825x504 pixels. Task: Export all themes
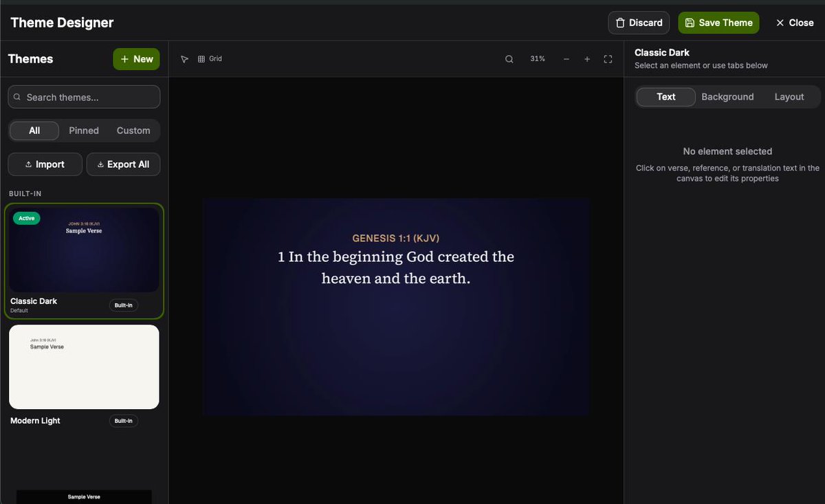123,164
